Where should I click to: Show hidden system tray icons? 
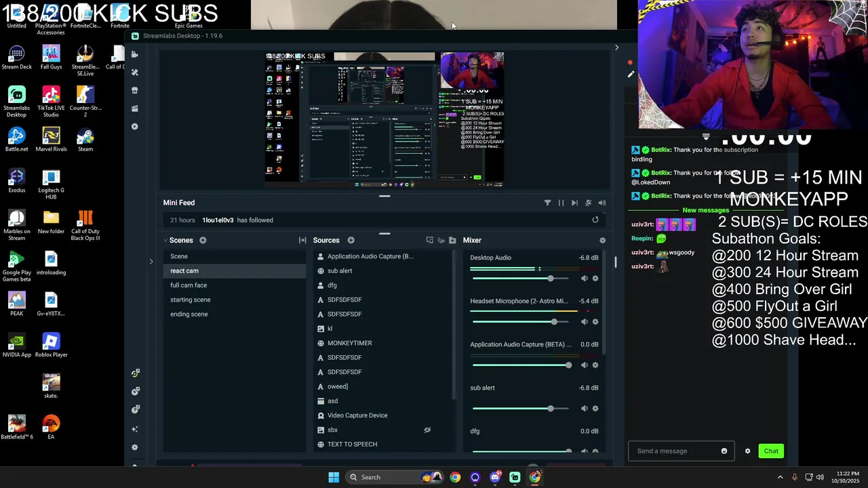(x=780, y=477)
